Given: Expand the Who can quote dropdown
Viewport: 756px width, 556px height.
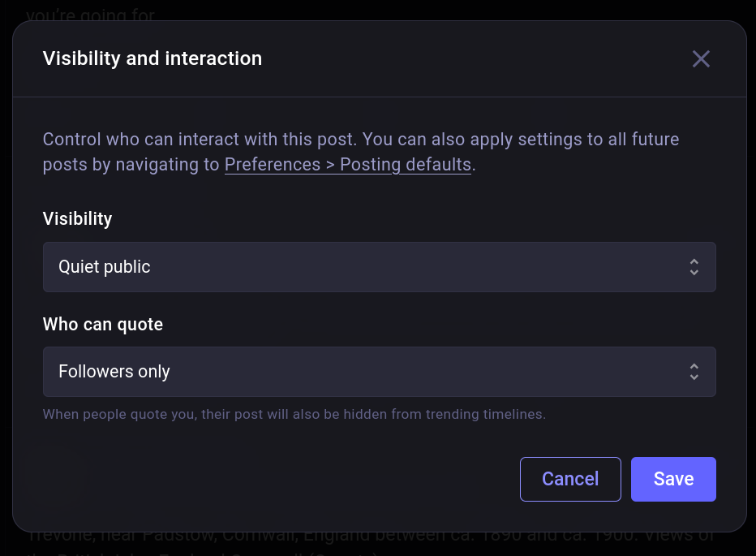Looking at the screenshot, I should 379,372.
